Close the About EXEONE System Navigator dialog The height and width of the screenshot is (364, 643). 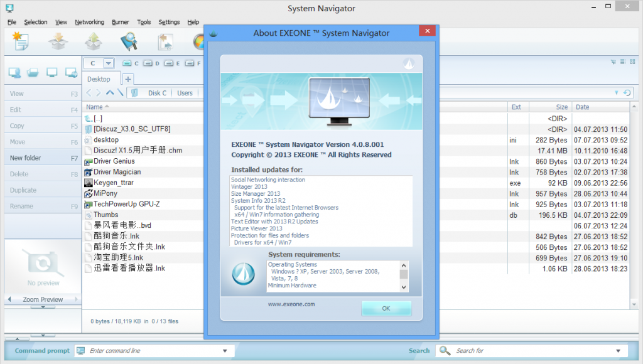click(427, 31)
